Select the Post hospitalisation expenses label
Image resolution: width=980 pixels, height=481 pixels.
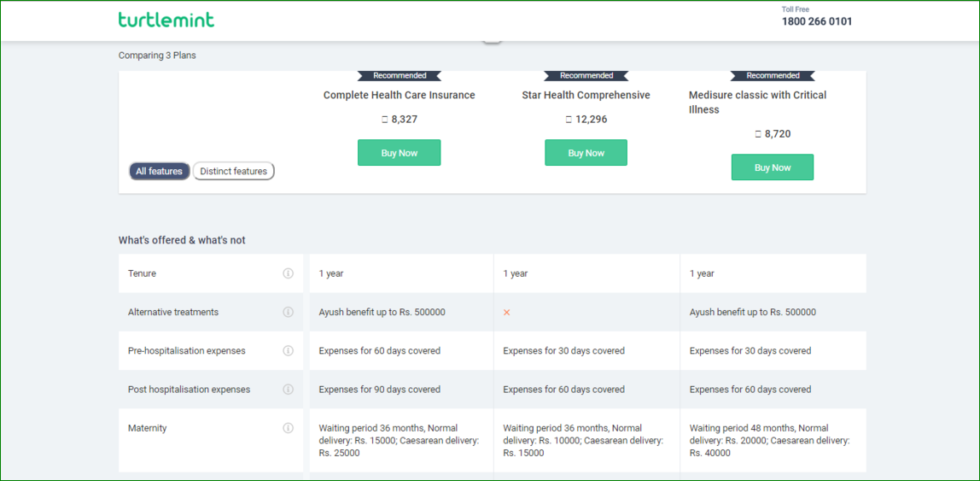[x=189, y=390]
